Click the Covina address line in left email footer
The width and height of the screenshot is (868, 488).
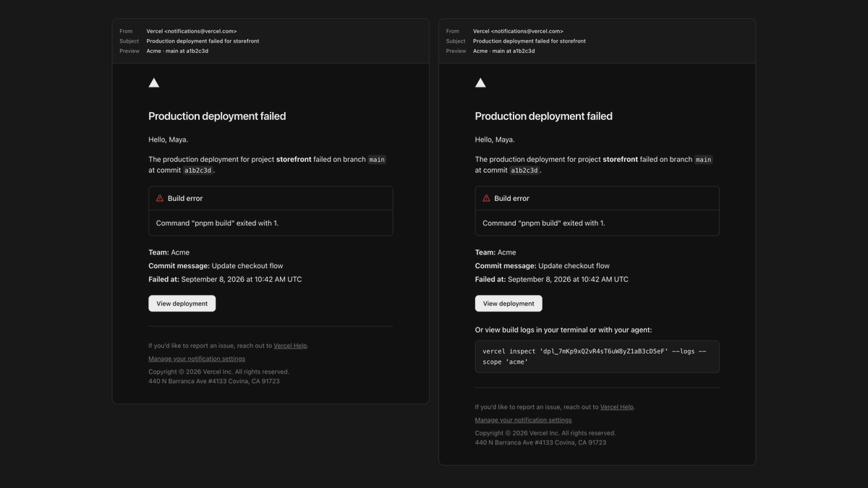point(214,381)
